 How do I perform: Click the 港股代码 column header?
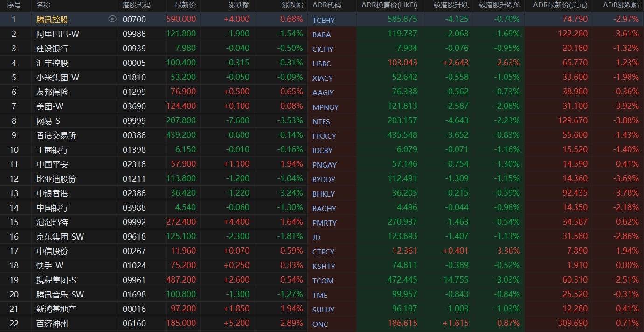(x=137, y=5)
